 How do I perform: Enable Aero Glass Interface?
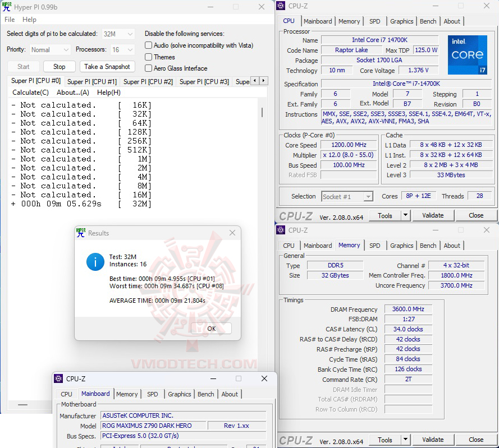[148, 68]
